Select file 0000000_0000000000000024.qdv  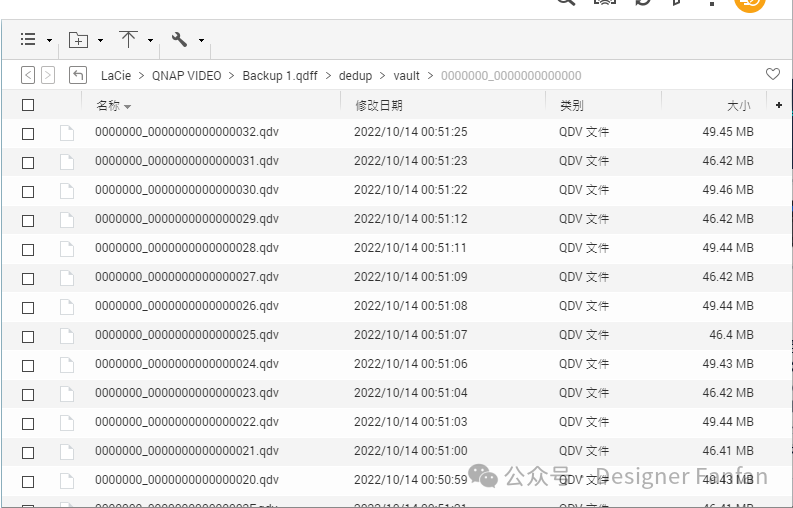pos(187,364)
